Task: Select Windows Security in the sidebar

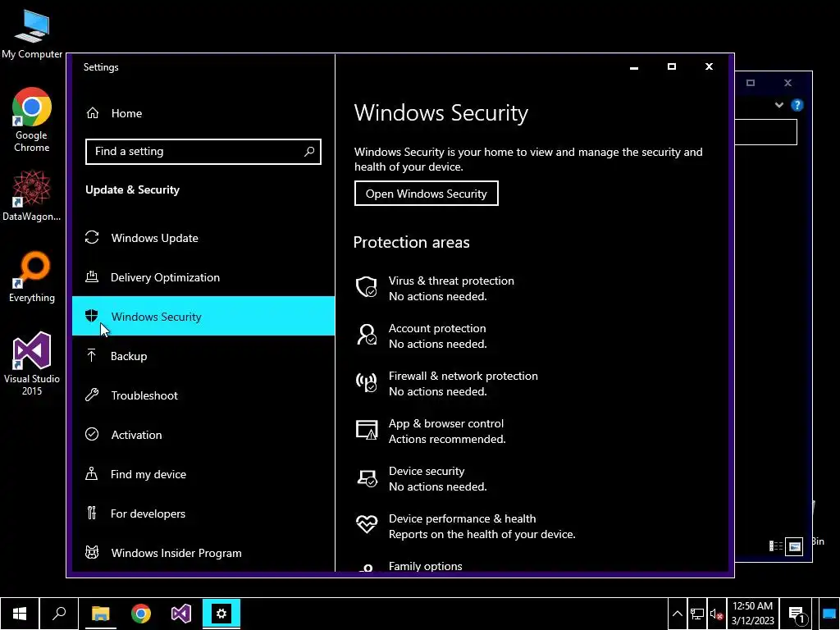Action: pos(203,316)
